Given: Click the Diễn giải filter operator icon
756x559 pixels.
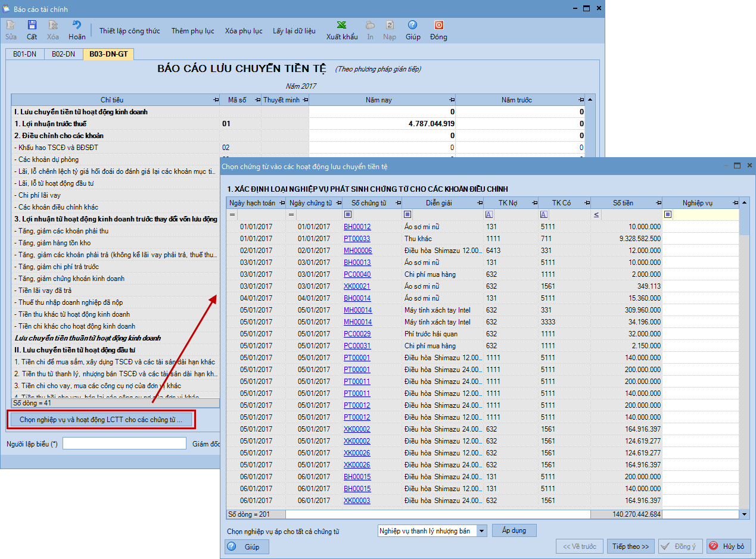Looking at the screenshot, I should (407, 214).
